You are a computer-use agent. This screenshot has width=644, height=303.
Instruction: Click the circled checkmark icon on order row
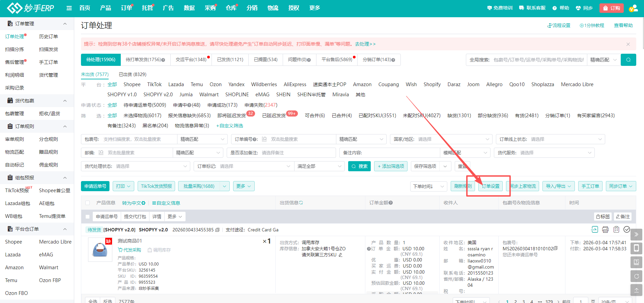[627, 230]
